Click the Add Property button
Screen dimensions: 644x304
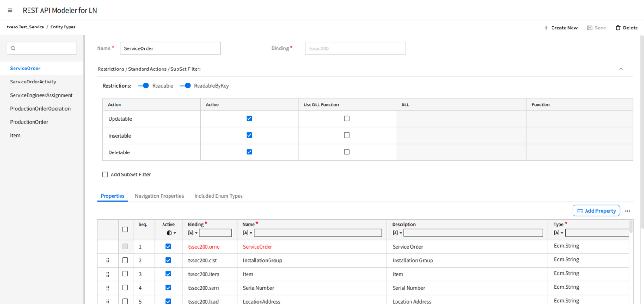point(596,211)
